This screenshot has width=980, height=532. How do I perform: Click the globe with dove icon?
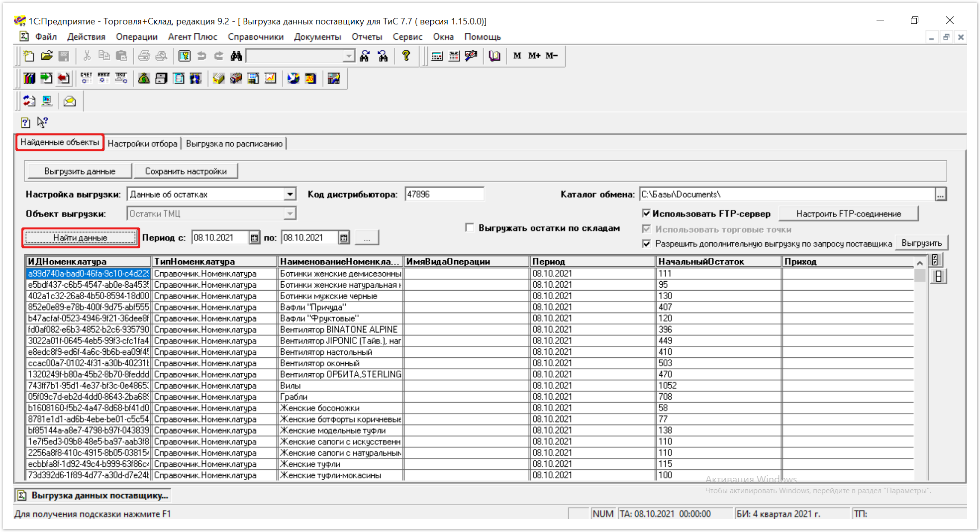tap(294, 78)
